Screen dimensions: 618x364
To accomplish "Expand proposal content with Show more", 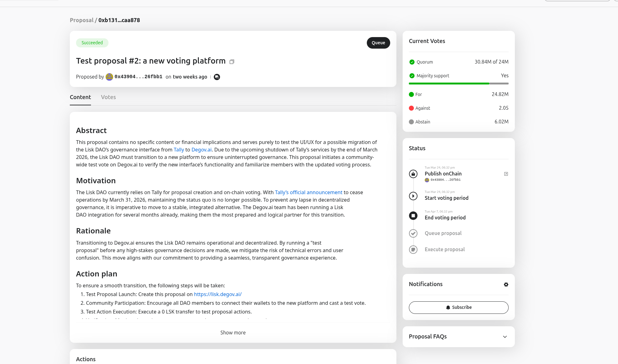I will (233, 333).
